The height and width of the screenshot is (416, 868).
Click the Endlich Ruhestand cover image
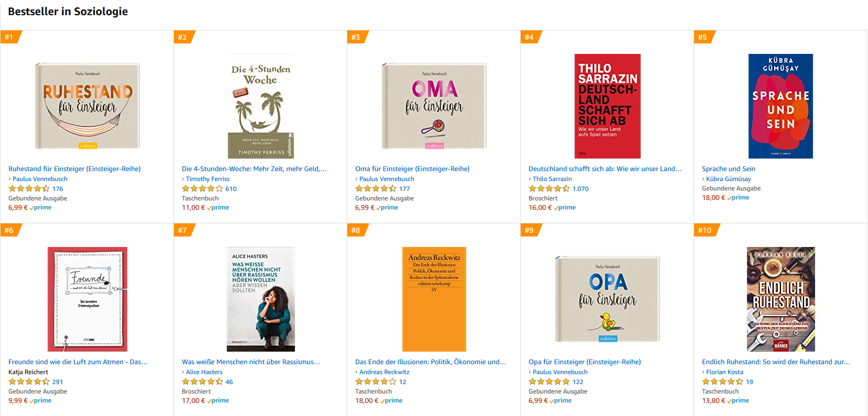click(781, 299)
